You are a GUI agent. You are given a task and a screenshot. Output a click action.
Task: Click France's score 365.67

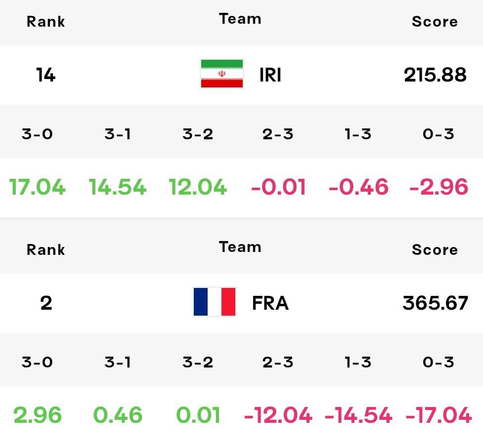pyautogui.click(x=435, y=303)
